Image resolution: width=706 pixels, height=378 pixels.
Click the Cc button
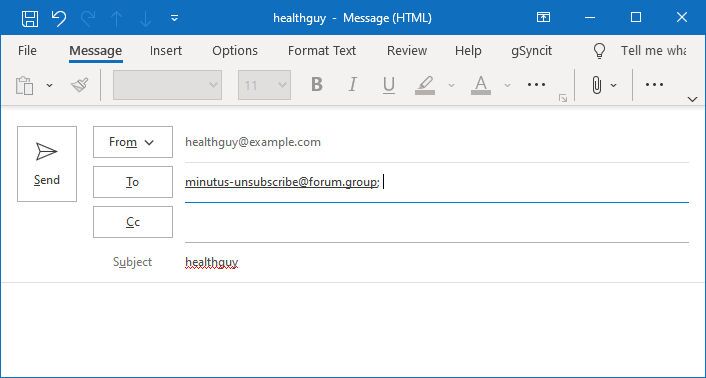point(133,222)
